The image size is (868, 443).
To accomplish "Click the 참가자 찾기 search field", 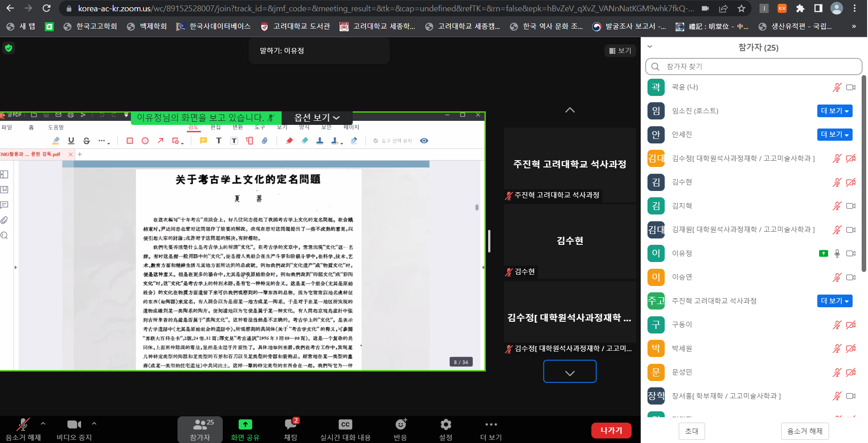I will 753,67.
